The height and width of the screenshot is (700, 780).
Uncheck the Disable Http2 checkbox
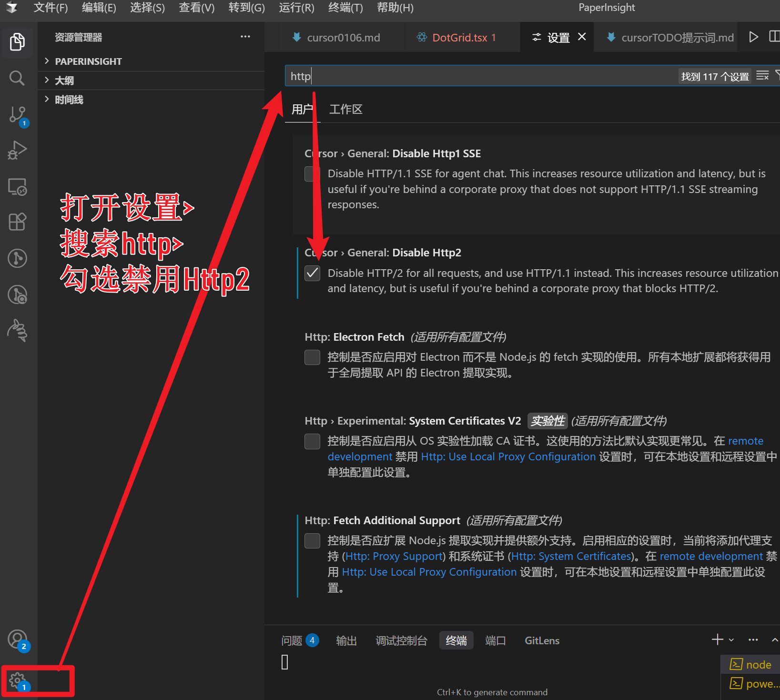312,273
